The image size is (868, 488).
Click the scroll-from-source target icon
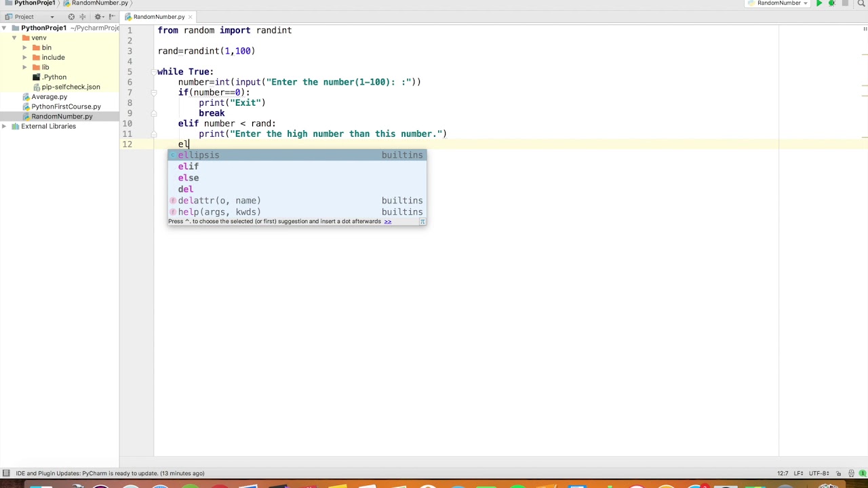(71, 17)
